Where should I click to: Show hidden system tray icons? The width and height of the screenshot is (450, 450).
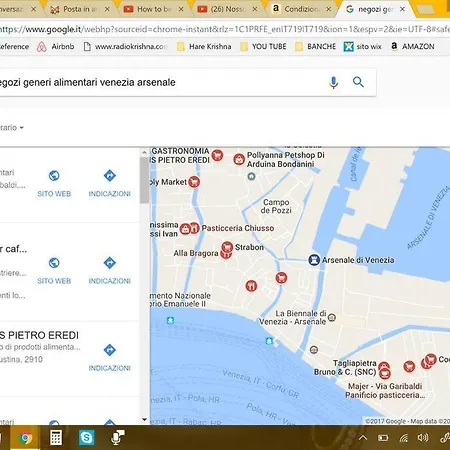(363, 438)
